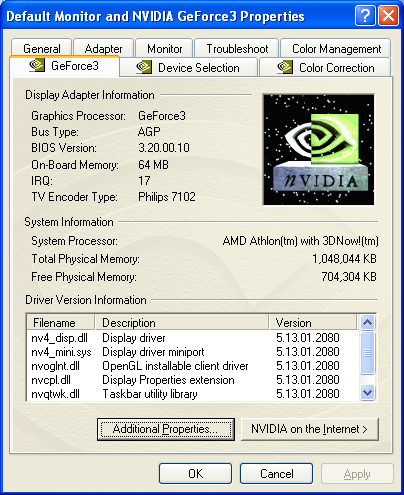The height and width of the screenshot is (495, 404).
Task: Click the NVIDIA logo image
Action: [318, 150]
